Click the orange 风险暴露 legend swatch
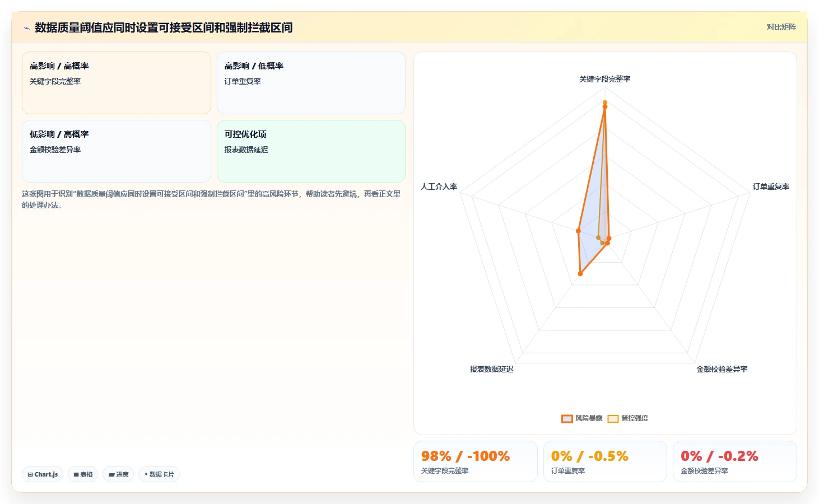 point(567,418)
